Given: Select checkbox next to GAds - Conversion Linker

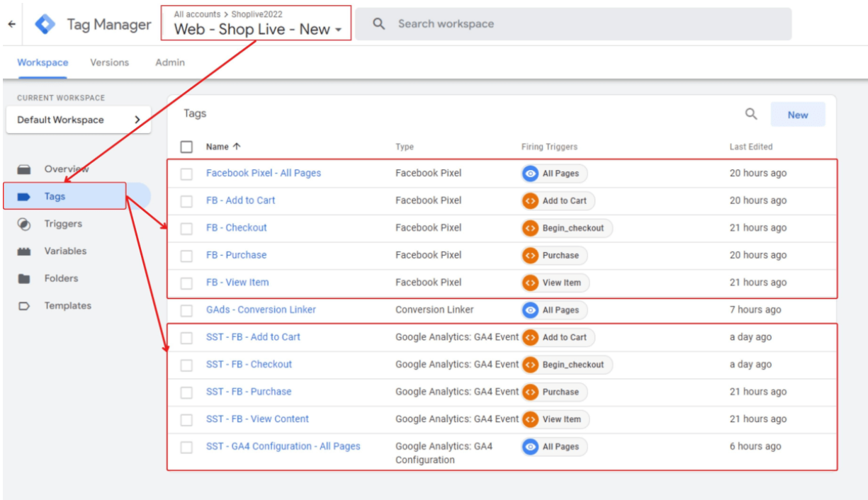Looking at the screenshot, I should point(186,310).
